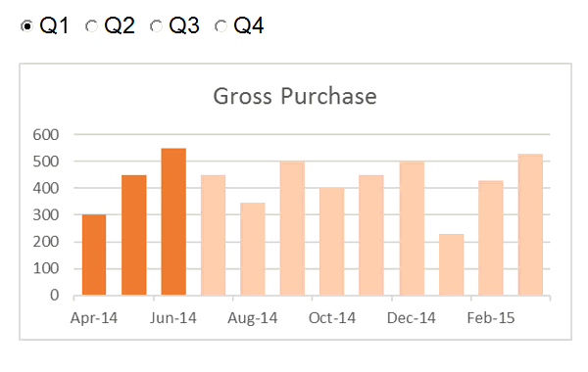Switch to the Q4 radio option
Image resolution: width=588 pixels, height=372 pixels.
click(220, 26)
